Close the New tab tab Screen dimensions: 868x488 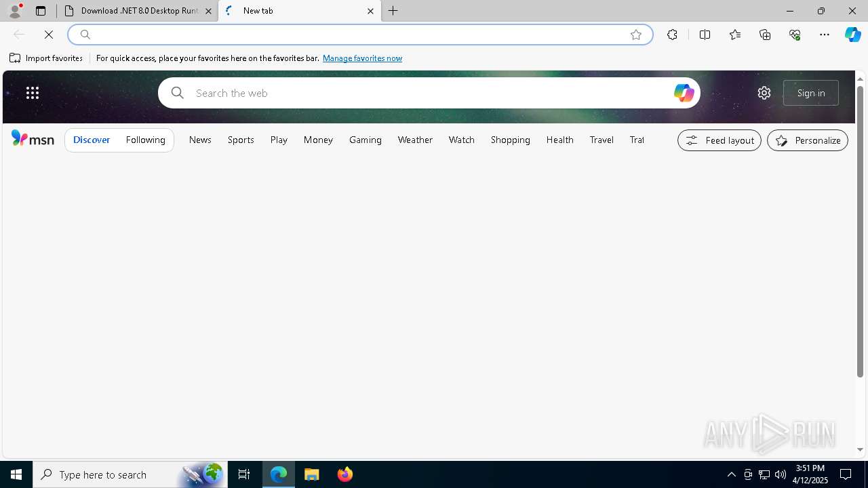coord(370,11)
